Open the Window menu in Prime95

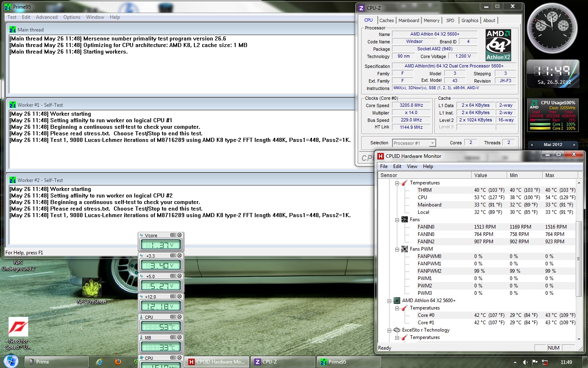(95, 17)
